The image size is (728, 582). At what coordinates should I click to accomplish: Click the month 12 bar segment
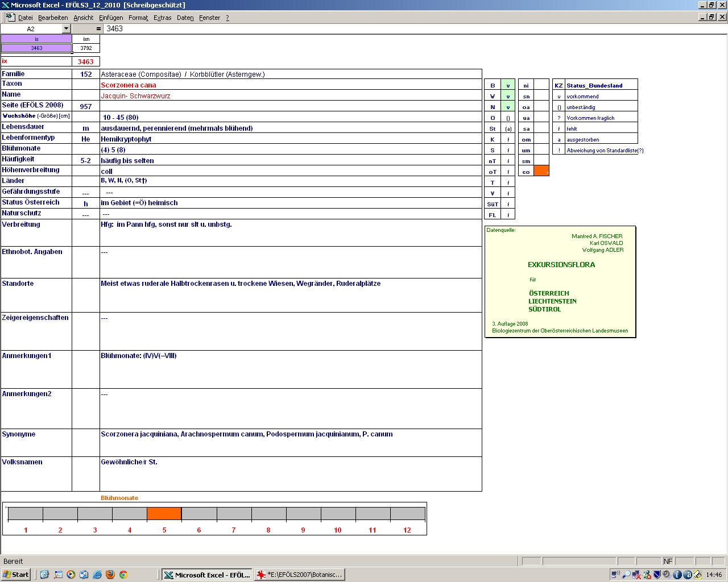(x=408, y=514)
